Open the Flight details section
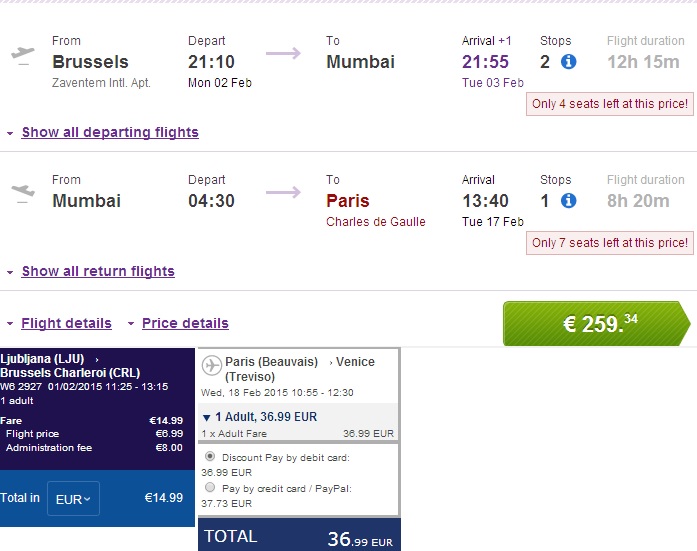 66,323
